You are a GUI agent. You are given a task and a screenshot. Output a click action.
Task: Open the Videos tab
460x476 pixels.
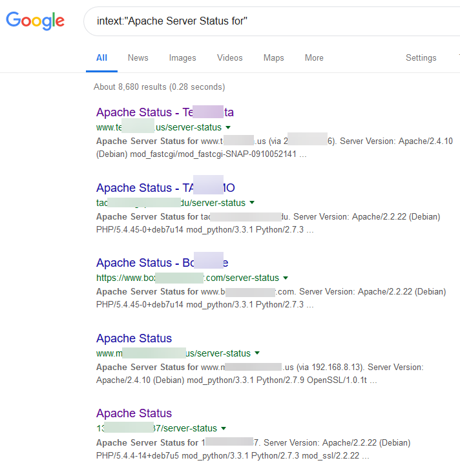(x=230, y=57)
